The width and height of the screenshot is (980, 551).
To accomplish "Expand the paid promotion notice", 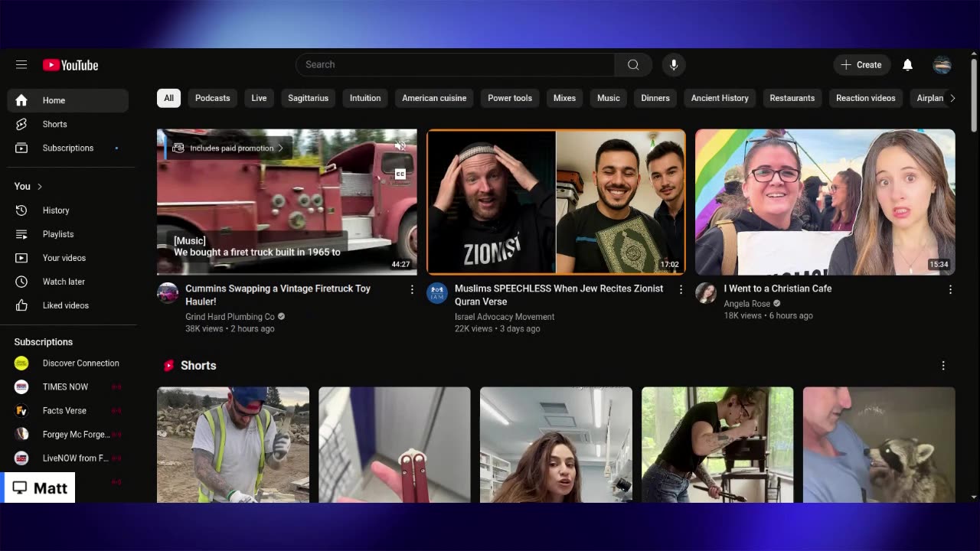I will tap(228, 148).
